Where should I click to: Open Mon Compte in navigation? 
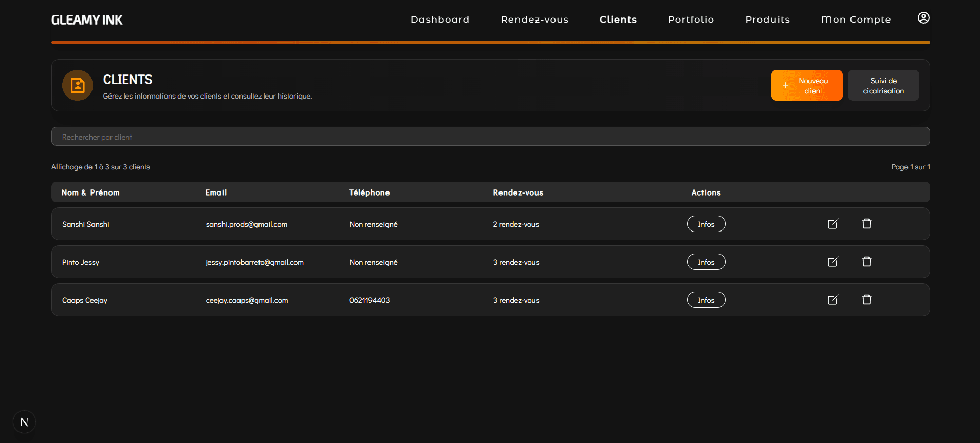856,20
